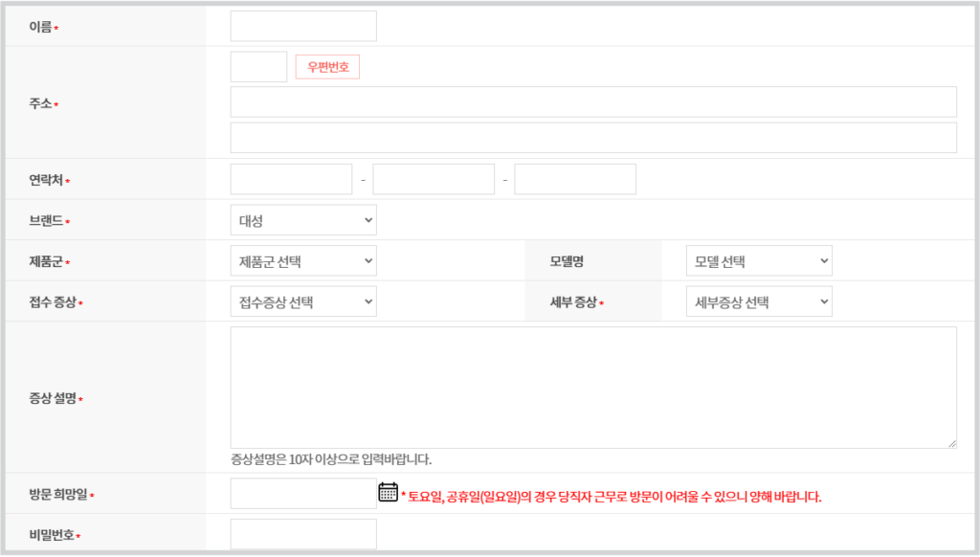Click the 비밀번호 label
980x557 pixels.
coord(52,535)
